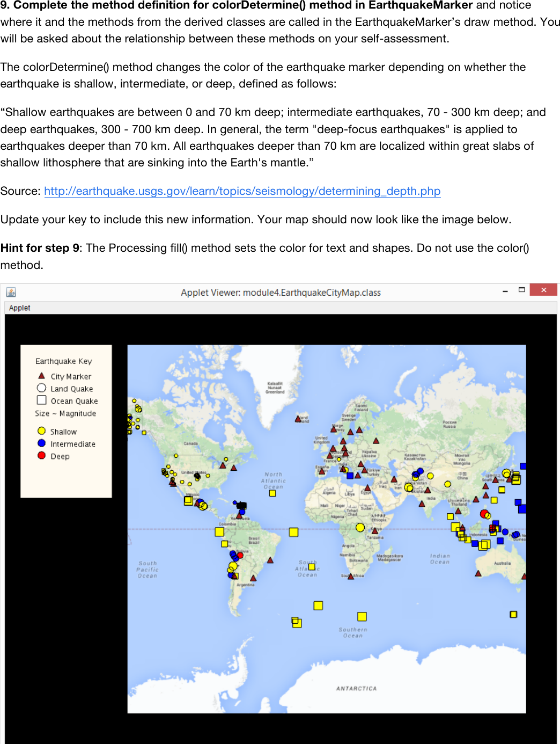
Task: Select the 'Earthquake Key' heading text
Action: 64,361
